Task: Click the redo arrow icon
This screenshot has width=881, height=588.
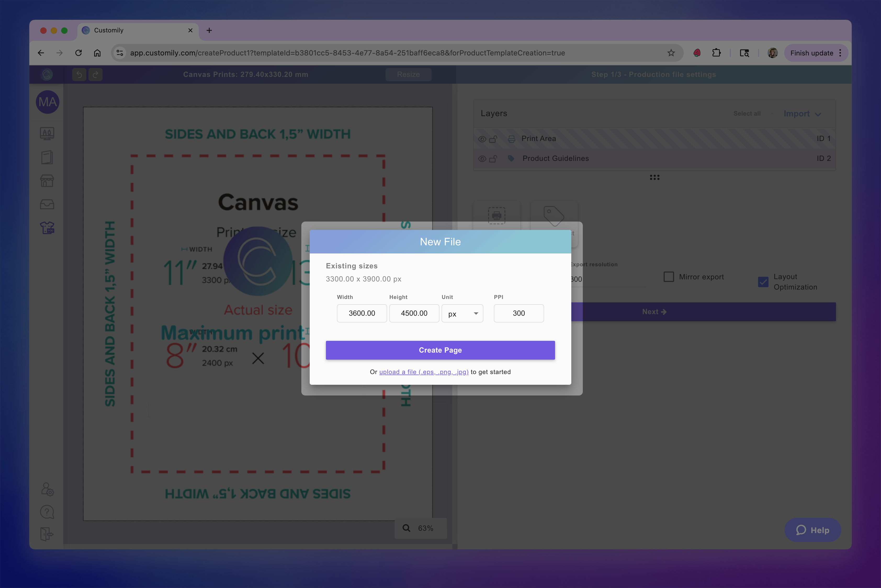Action: [96, 74]
